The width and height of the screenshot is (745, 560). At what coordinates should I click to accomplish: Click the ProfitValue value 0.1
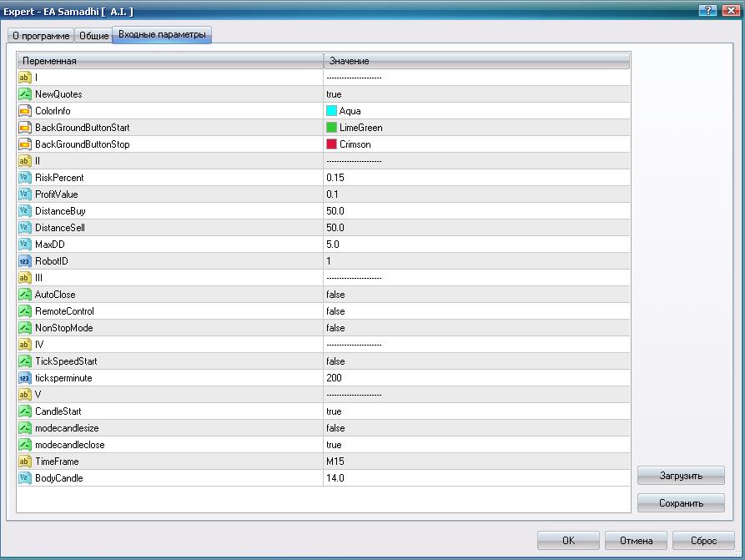332,194
